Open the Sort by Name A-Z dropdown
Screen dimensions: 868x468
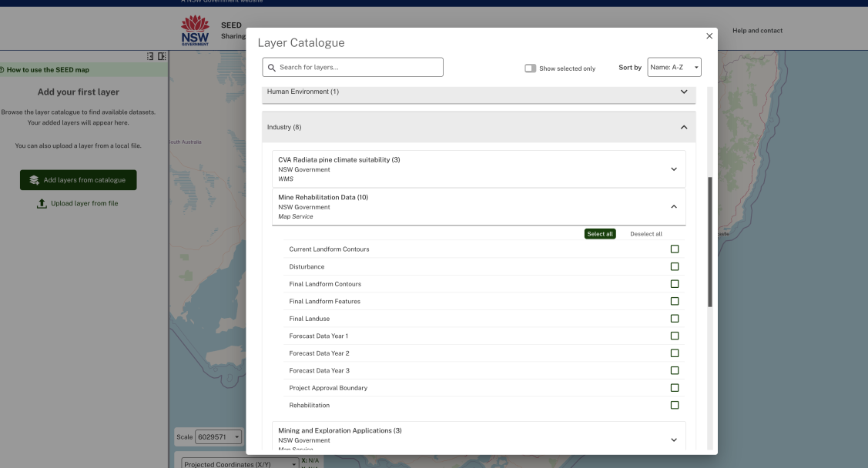[674, 67]
